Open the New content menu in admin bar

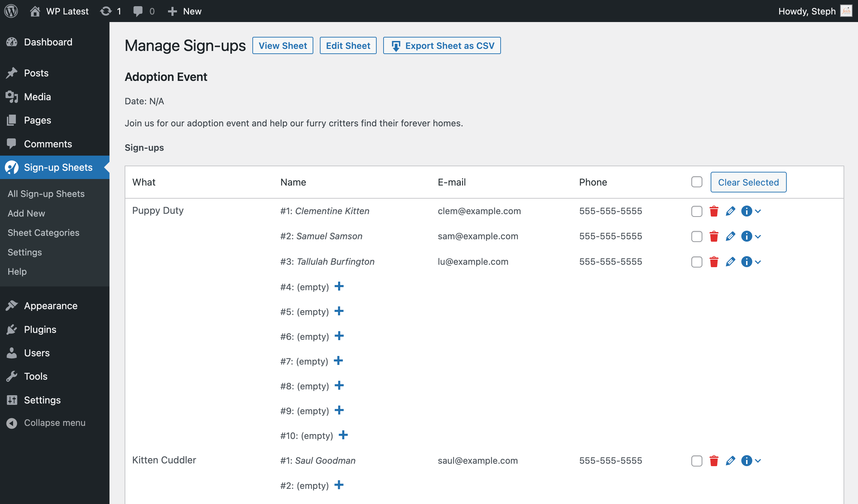[x=184, y=11]
